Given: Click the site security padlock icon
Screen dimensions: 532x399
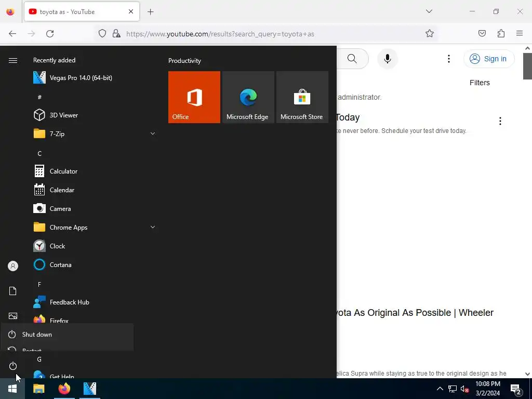Looking at the screenshot, I should click(x=116, y=33).
